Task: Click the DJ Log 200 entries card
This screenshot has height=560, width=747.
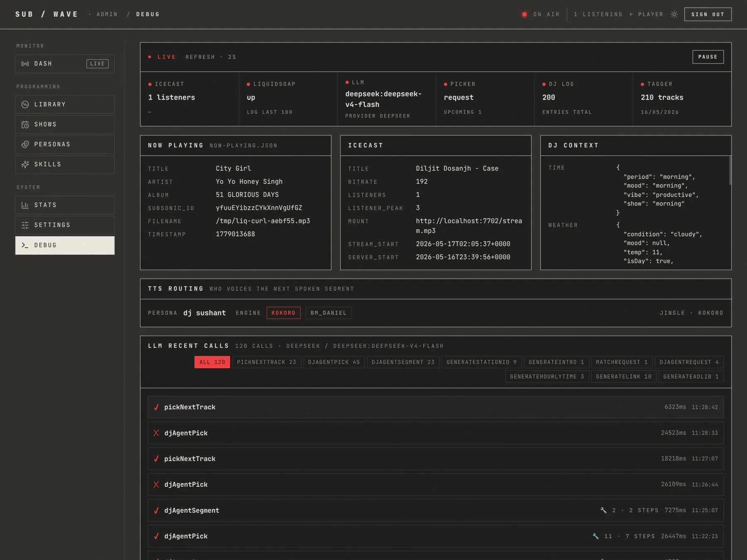Action: tap(584, 99)
